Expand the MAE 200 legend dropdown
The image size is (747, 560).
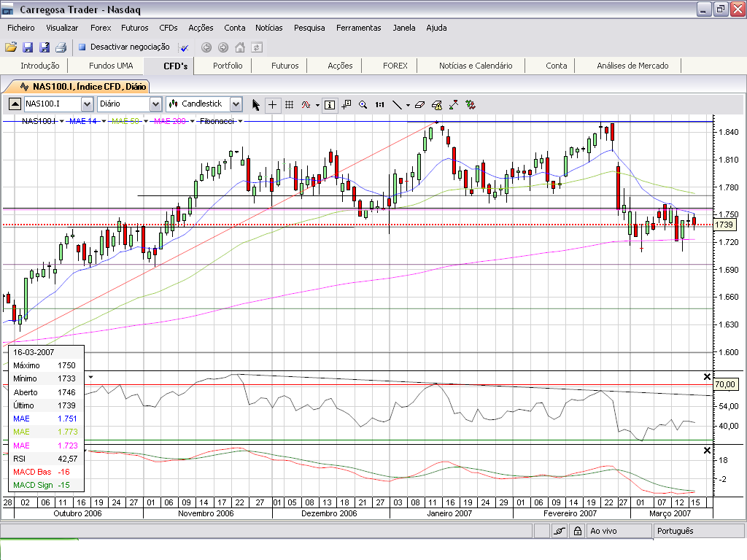click(x=193, y=122)
